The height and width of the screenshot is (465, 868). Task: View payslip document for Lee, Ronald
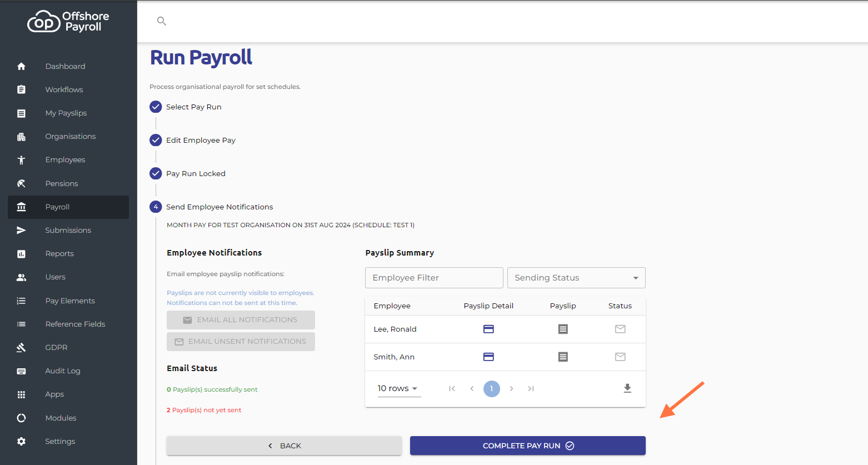(563, 329)
